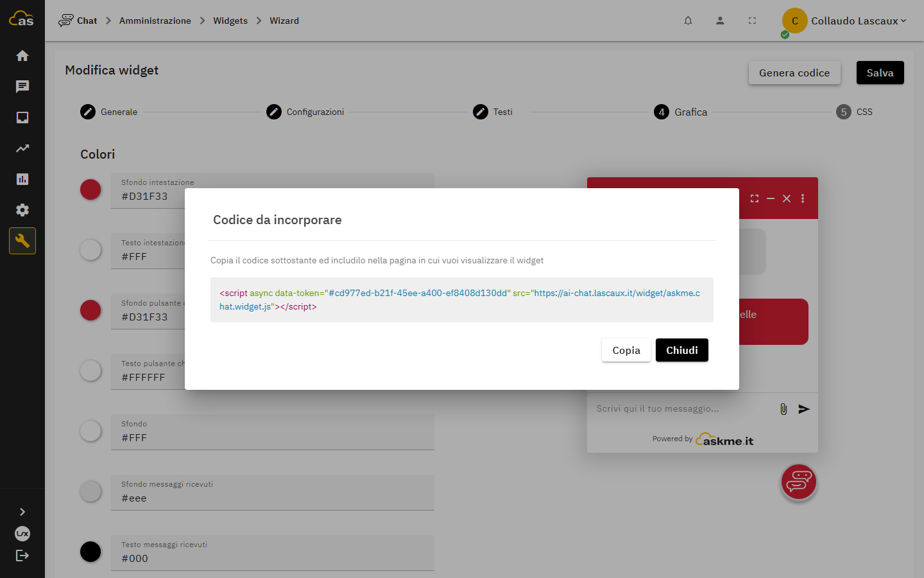Open Sfondo white color swatch
The image size is (924, 578).
tap(90, 431)
